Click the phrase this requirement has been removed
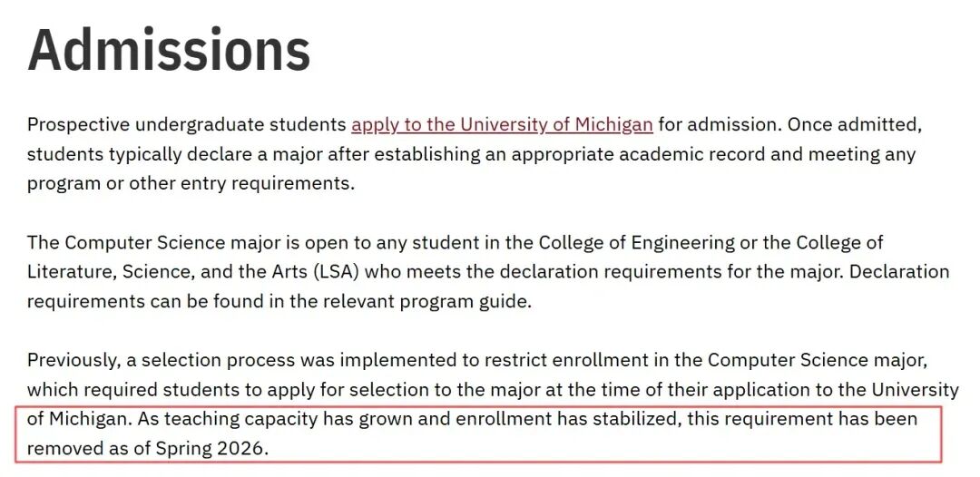 coord(472,434)
